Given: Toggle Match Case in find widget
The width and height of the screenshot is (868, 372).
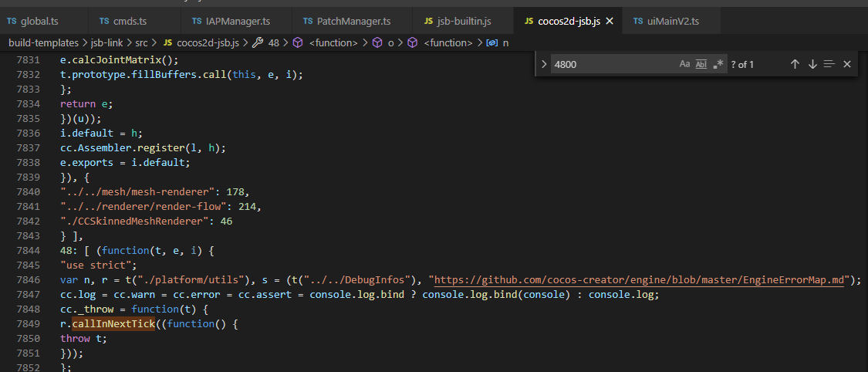Looking at the screenshot, I should tap(684, 65).
